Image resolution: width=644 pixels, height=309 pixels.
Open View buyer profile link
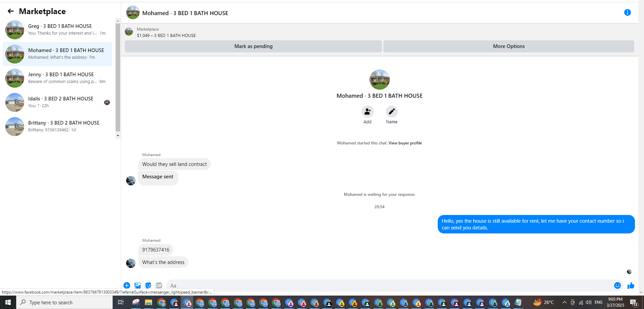405,143
